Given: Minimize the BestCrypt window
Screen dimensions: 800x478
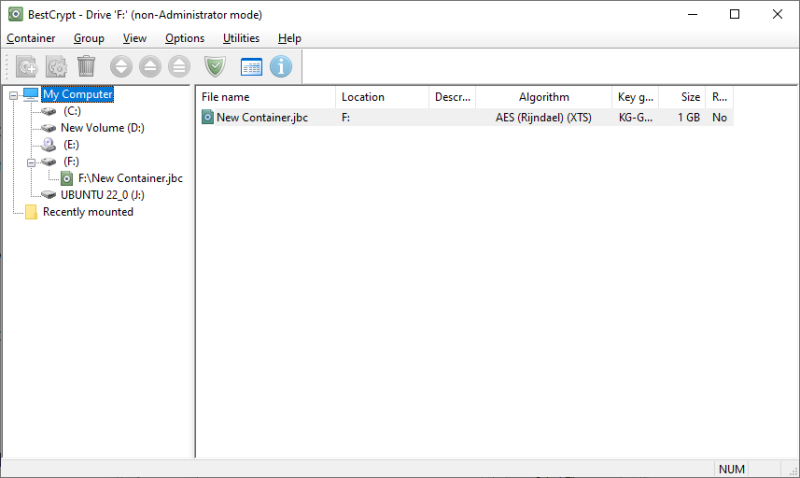Looking at the screenshot, I should (x=692, y=14).
